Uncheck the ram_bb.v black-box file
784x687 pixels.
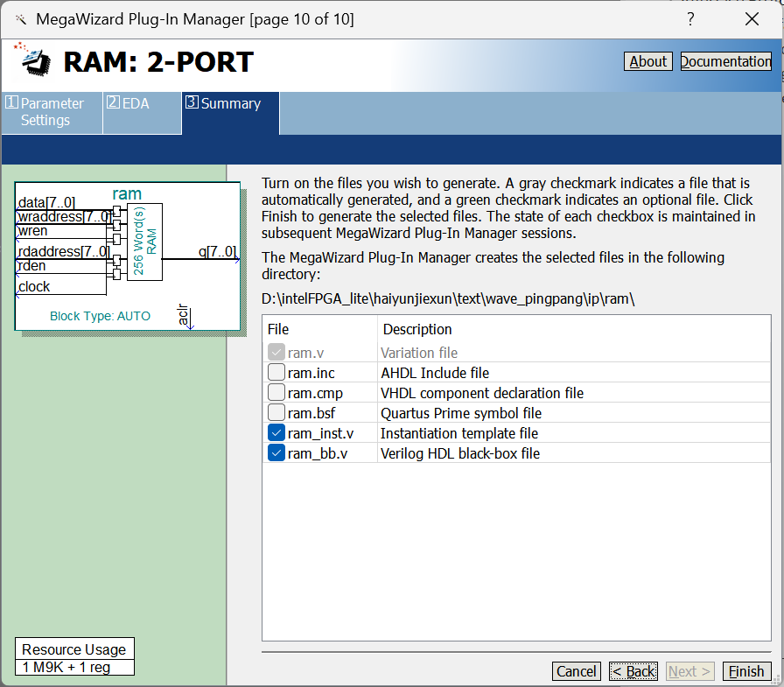point(276,453)
